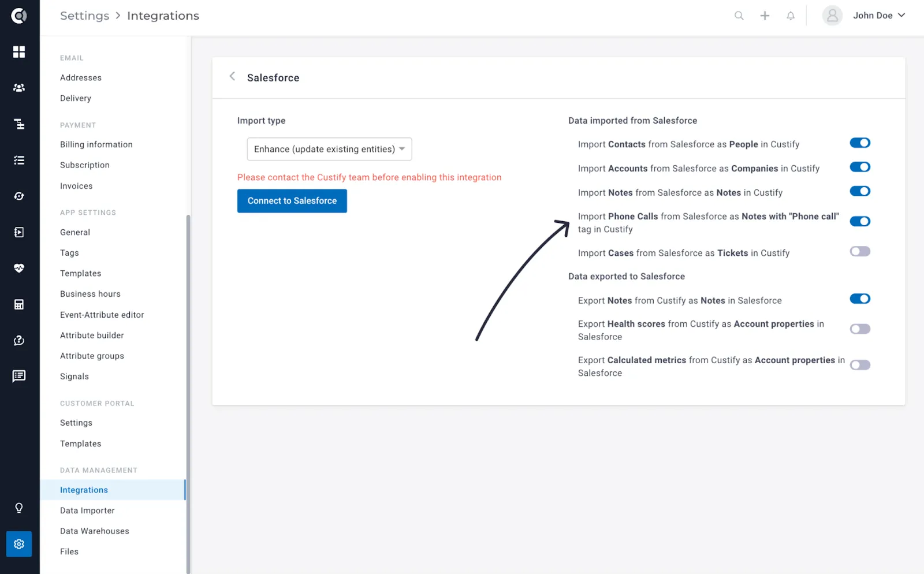Open the Import type dropdown

pos(329,149)
